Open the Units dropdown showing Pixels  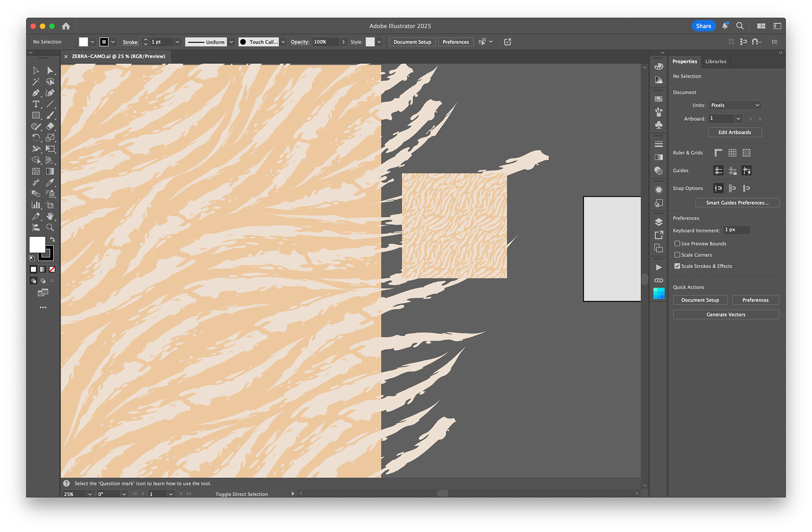pos(735,105)
